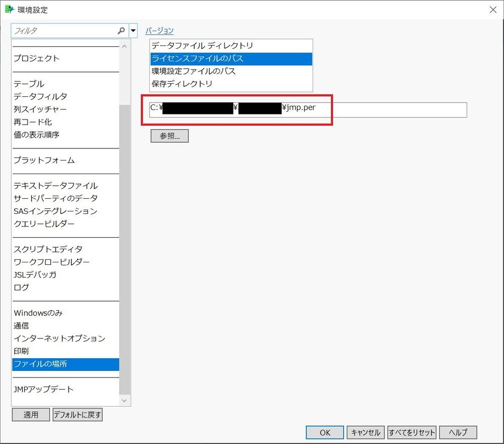Choose プロジェクト category
This screenshot has height=444, width=504.
coord(66,59)
